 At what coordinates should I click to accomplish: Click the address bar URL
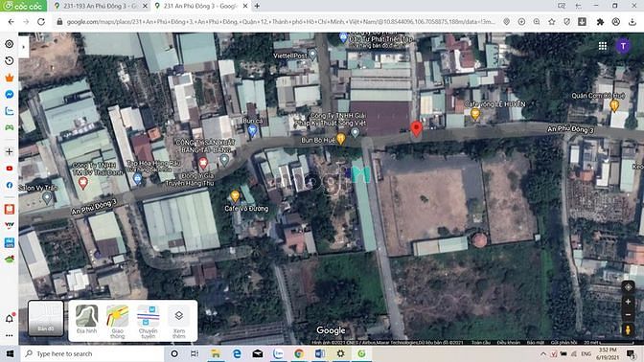coord(281,22)
